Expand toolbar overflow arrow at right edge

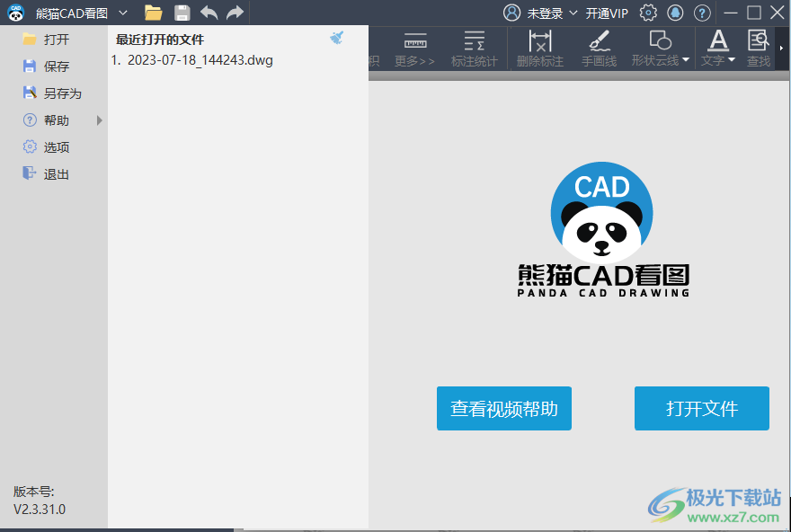pyautogui.click(x=781, y=49)
